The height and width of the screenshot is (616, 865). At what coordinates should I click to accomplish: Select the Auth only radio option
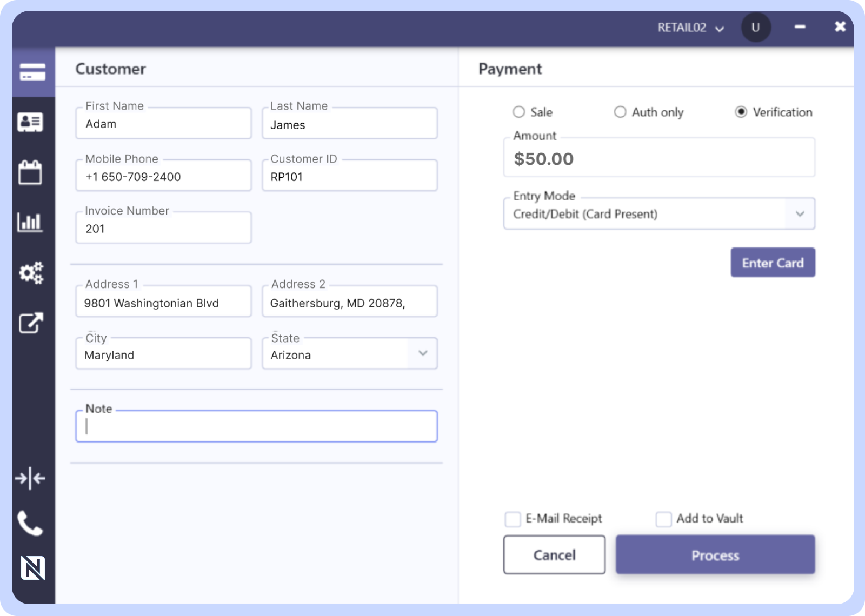point(620,112)
